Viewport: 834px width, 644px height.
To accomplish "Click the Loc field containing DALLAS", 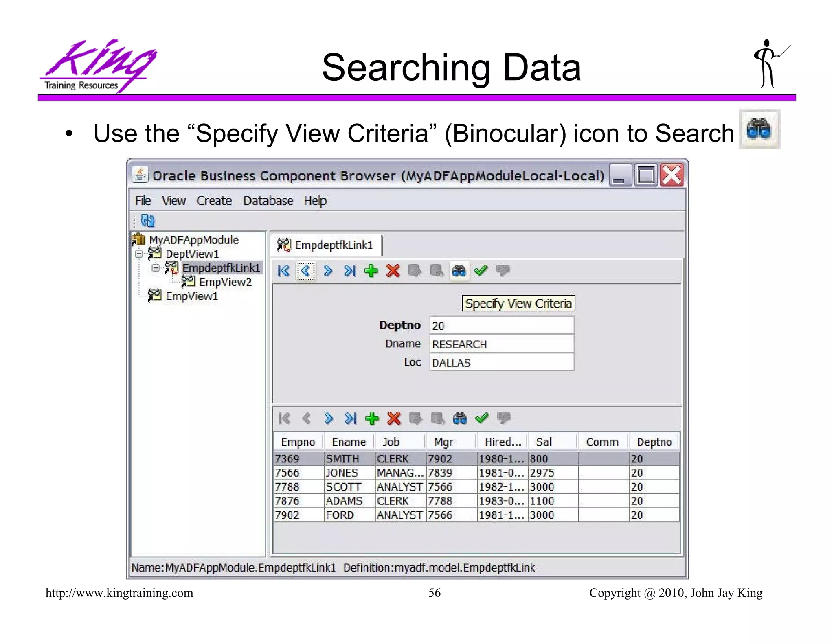I will (502, 363).
